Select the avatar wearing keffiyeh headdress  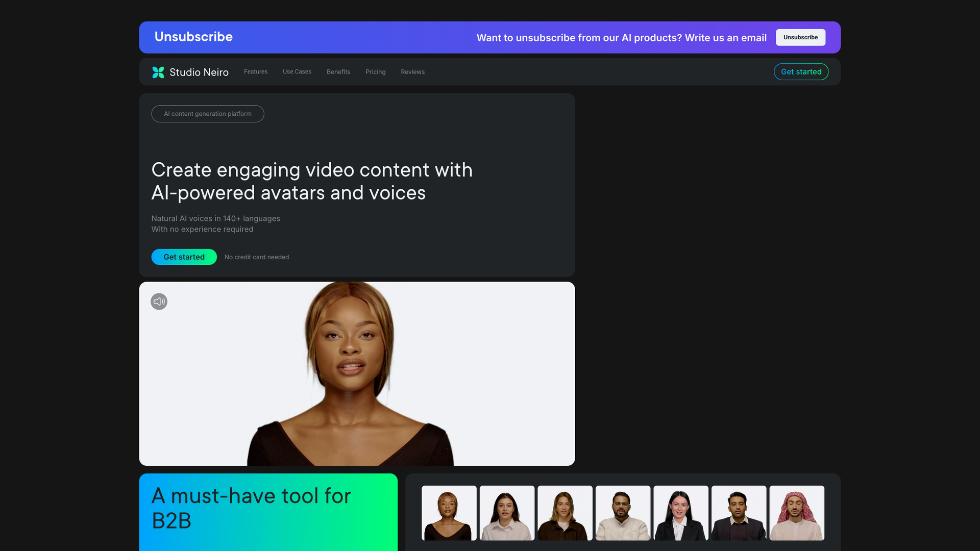click(797, 513)
